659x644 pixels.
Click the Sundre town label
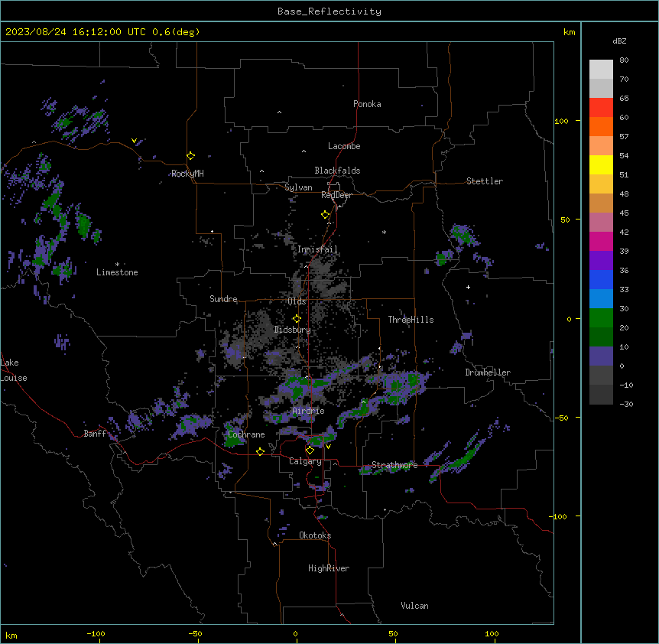(x=223, y=299)
